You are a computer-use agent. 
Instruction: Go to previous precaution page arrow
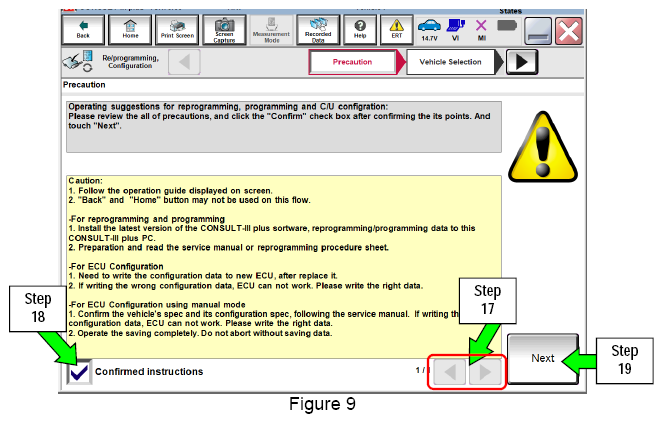tap(450, 372)
